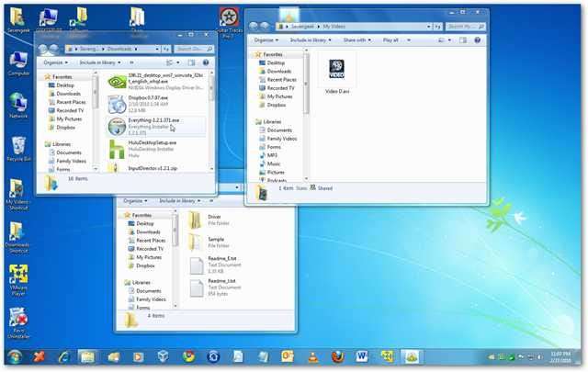Screen dimensions: 588x372
Task: Open the Downloads Shortcut desktop icon
Action: (17, 237)
